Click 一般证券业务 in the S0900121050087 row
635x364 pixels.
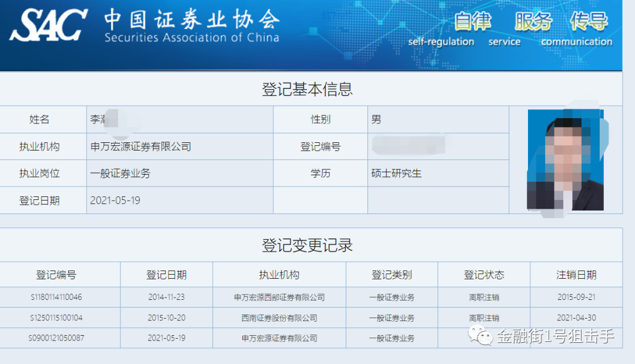pyautogui.click(x=392, y=338)
